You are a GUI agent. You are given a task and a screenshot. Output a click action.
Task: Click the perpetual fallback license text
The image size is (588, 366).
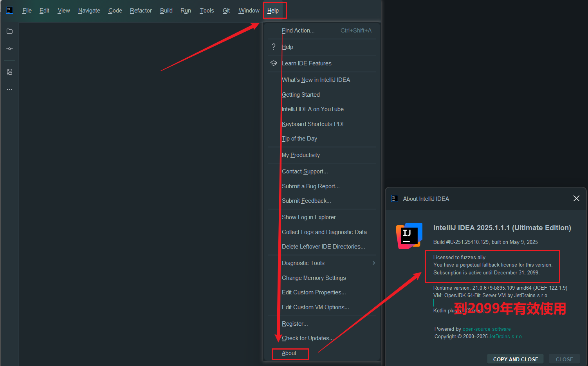493,265
